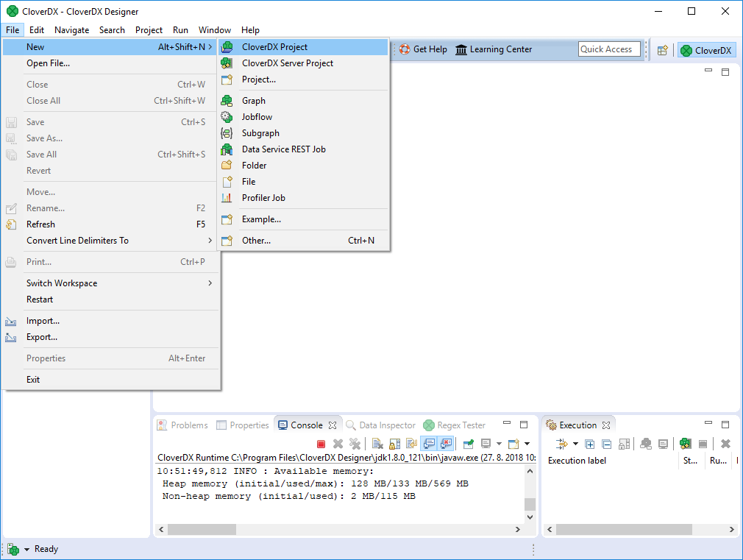743x560 pixels.
Task: Select Data Service REST Job entry
Action: pyautogui.click(x=283, y=149)
